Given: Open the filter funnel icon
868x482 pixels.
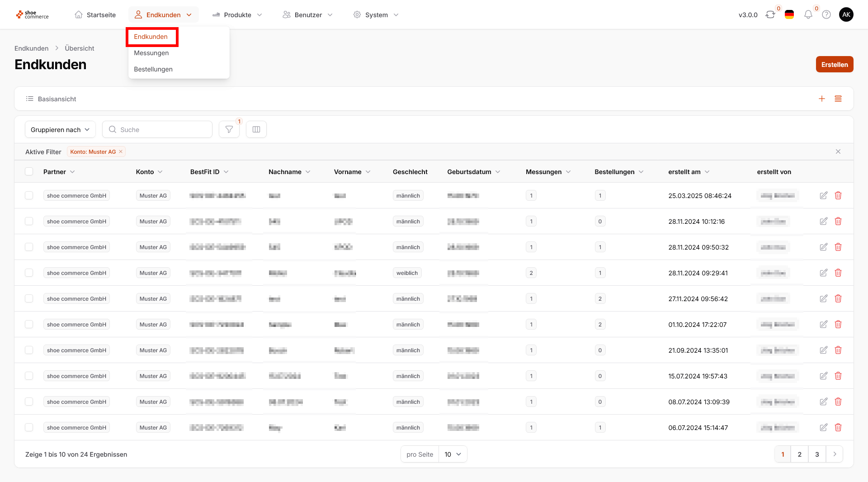Looking at the screenshot, I should coord(229,130).
